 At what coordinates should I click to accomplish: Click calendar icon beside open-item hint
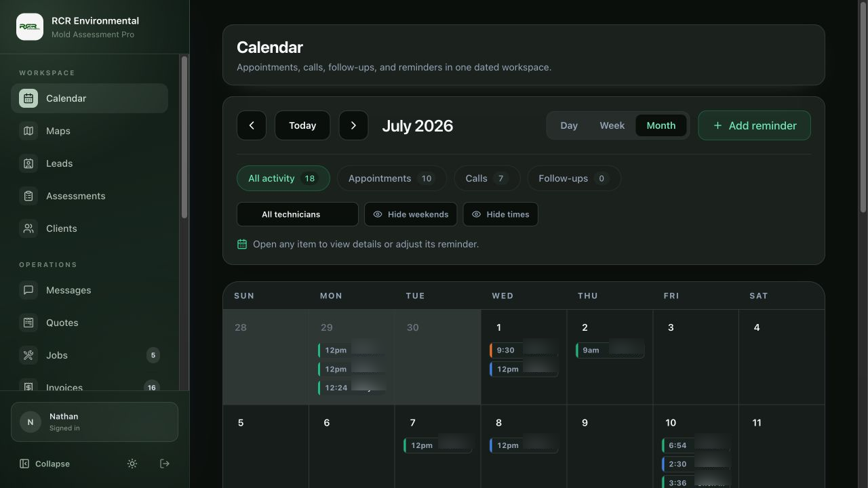tap(242, 244)
